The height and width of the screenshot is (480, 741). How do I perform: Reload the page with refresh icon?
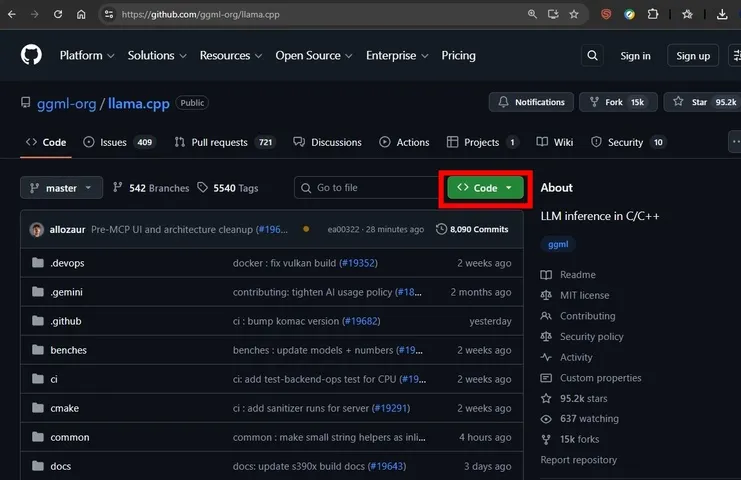click(58, 14)
